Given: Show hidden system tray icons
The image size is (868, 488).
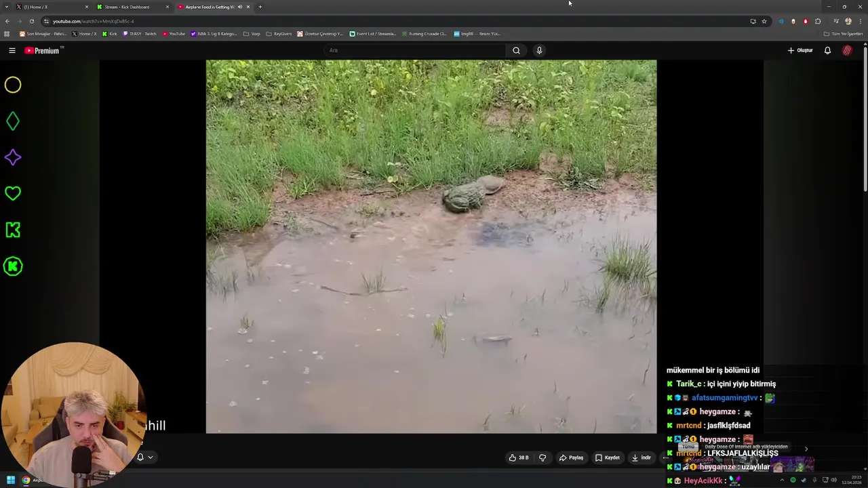Looking at the screenshot, I should tap(782, 480).
